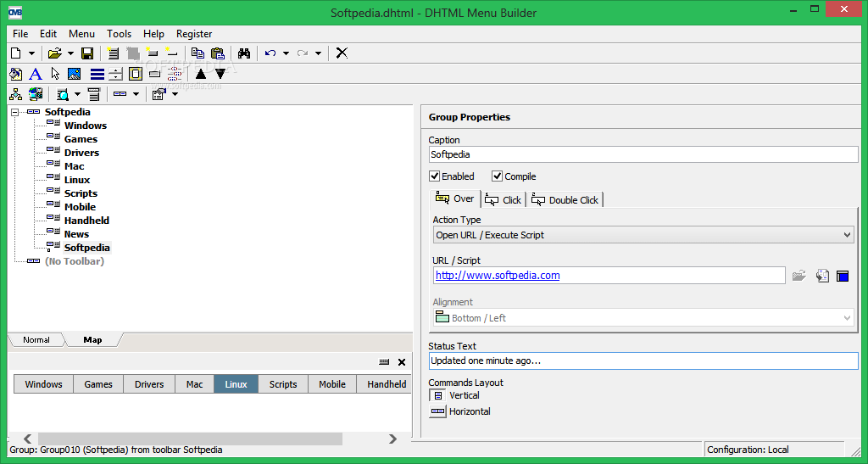868x464 pixels.
Task: Click the Mobile button in the menu preview
Action: (332, 384)
